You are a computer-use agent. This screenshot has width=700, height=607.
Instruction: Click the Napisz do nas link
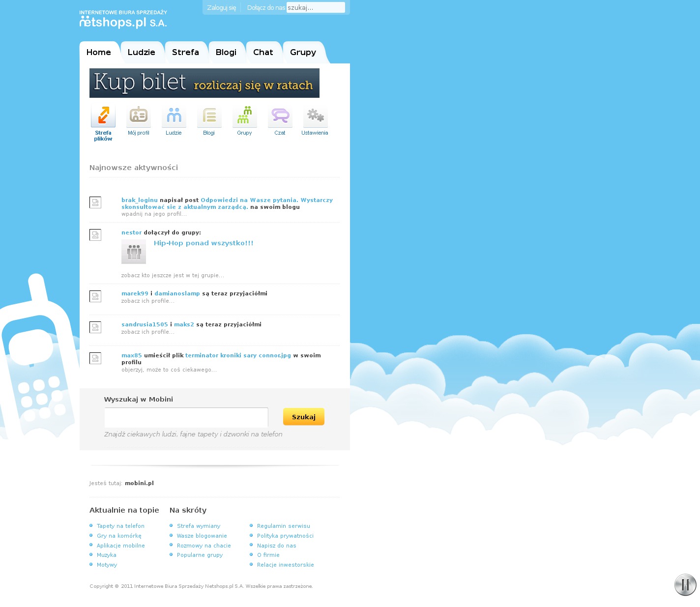[x=277, y=546]
